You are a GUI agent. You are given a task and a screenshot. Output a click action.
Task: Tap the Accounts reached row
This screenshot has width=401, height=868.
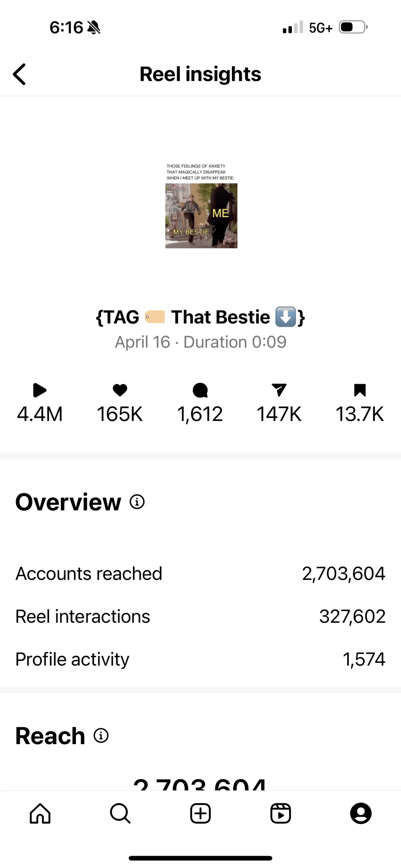(x=200, y=574)
